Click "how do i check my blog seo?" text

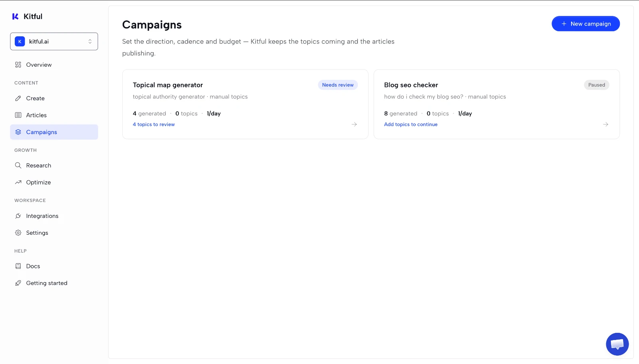pos(424,97)
